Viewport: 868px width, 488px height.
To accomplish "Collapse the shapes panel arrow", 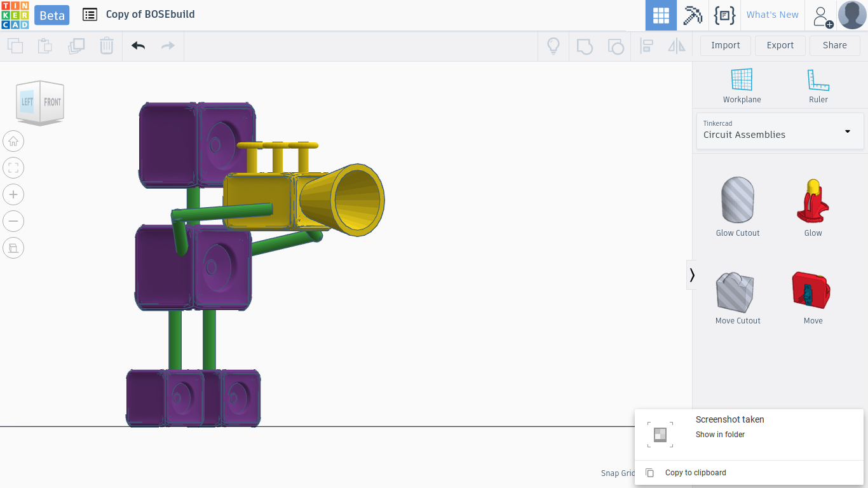I will tap(692, 274).
